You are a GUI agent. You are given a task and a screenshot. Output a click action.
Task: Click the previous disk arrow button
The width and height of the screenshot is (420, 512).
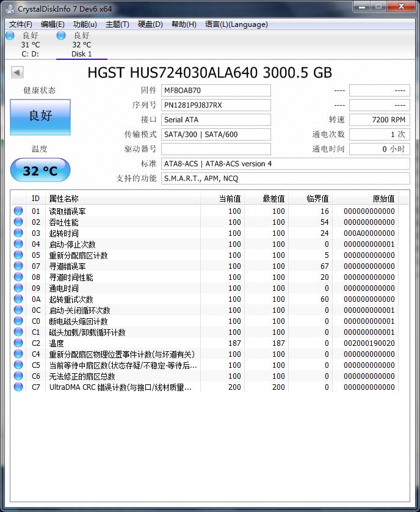point(17,72)
